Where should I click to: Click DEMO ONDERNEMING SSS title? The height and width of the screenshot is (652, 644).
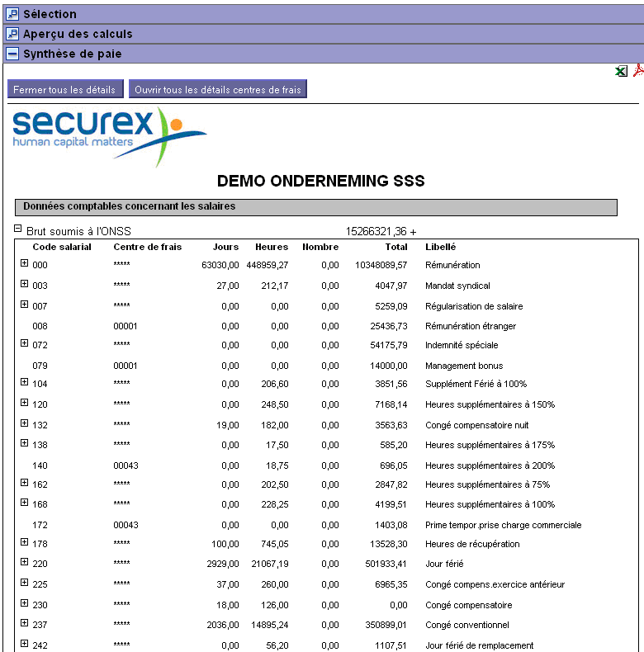click(x=320, y=181)
